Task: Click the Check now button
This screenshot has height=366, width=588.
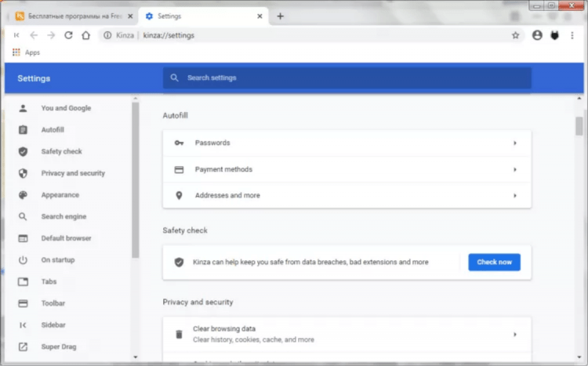Action: click(494, 262)
